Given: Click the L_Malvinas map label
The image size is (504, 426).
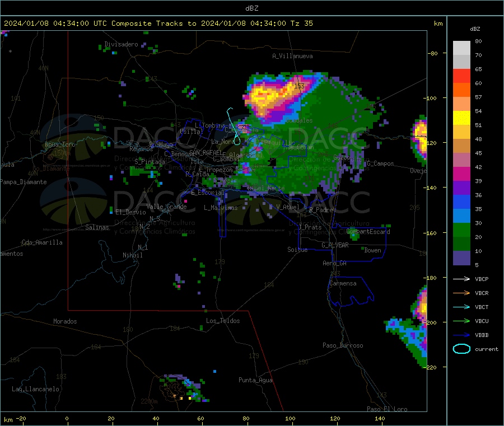Looking at the screenshot, I should (221, 208).
